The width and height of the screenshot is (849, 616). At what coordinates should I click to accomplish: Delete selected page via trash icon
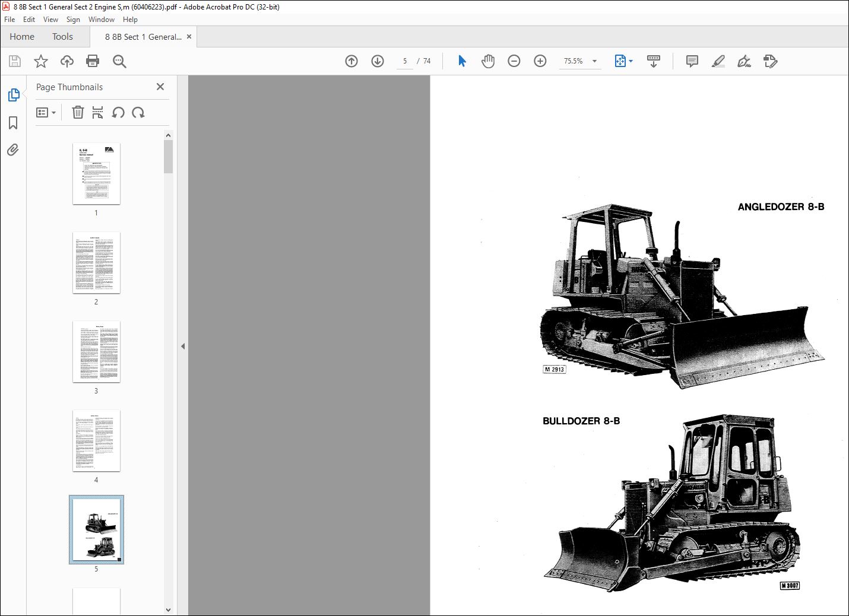[x=78, y=112]
